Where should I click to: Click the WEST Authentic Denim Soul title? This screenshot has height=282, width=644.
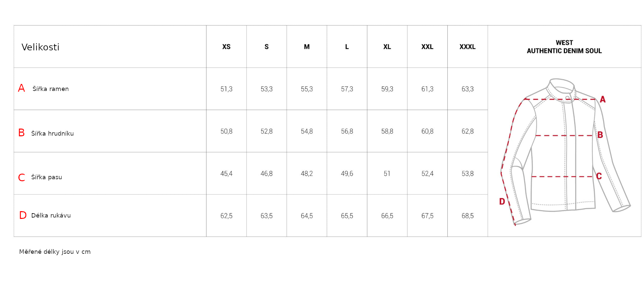click(564, 47)
